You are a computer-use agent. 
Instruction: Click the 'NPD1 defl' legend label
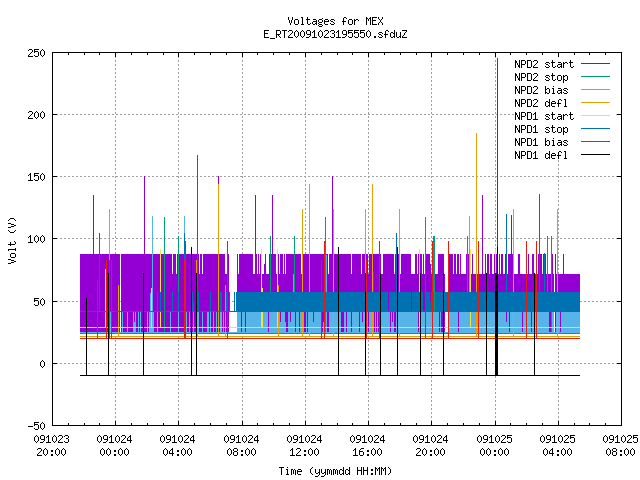541,156
